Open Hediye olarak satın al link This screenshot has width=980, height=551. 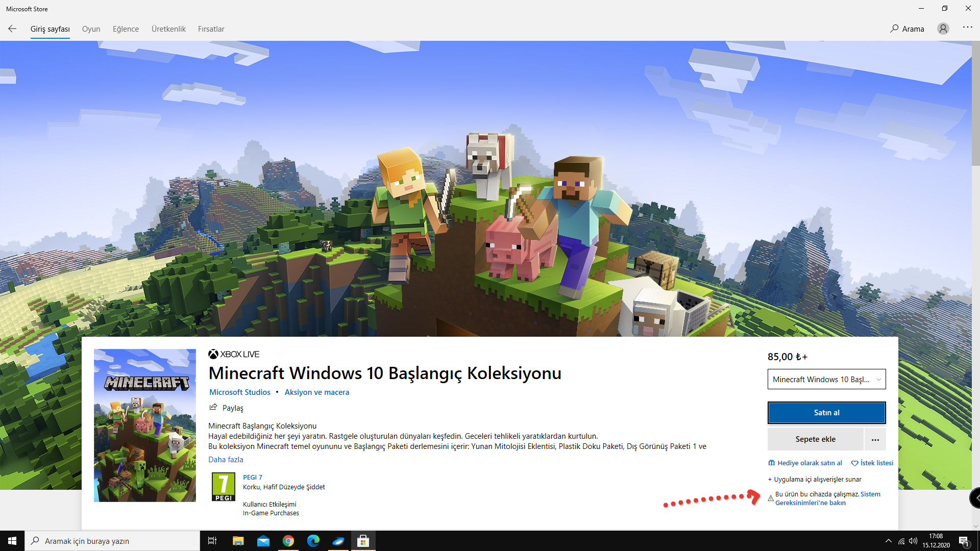[x=810, y=463]
